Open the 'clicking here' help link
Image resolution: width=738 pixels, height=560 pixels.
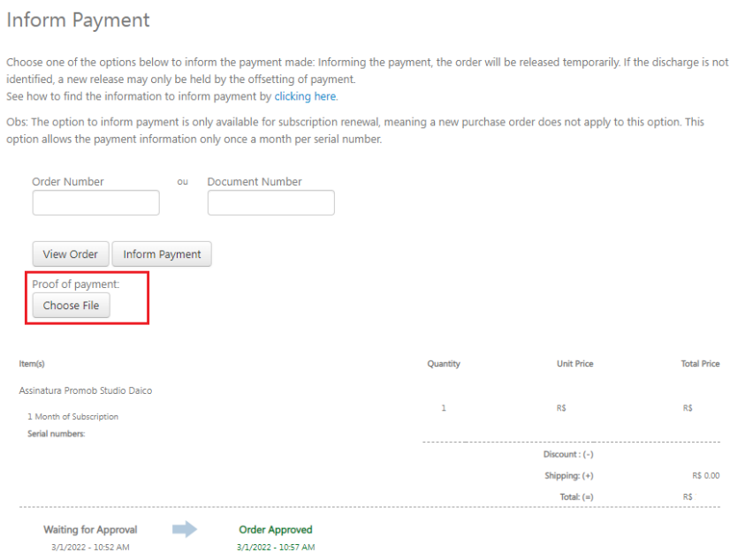[x=306, y=96]
